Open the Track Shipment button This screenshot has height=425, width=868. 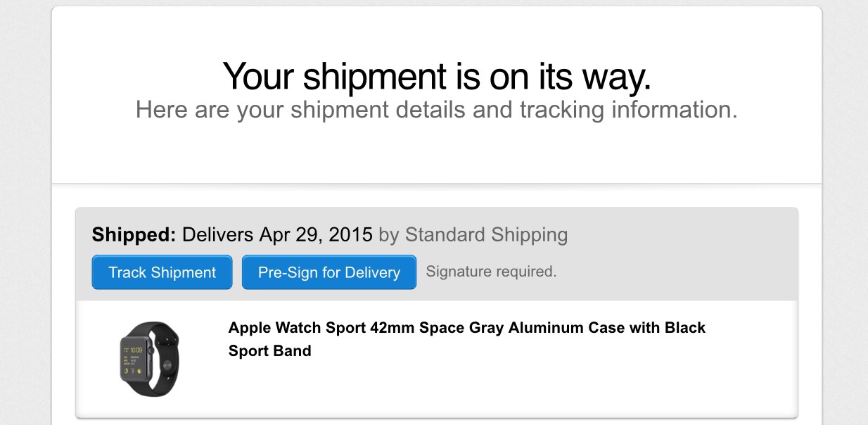162,272
